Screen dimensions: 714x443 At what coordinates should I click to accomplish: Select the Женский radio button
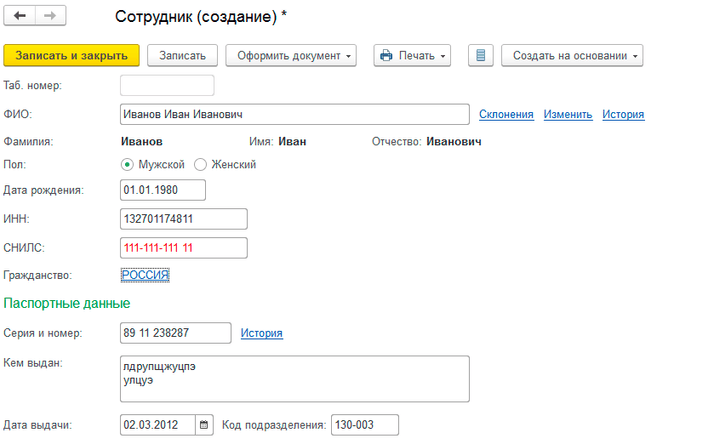pyautogui.click(x=200, y=164)
